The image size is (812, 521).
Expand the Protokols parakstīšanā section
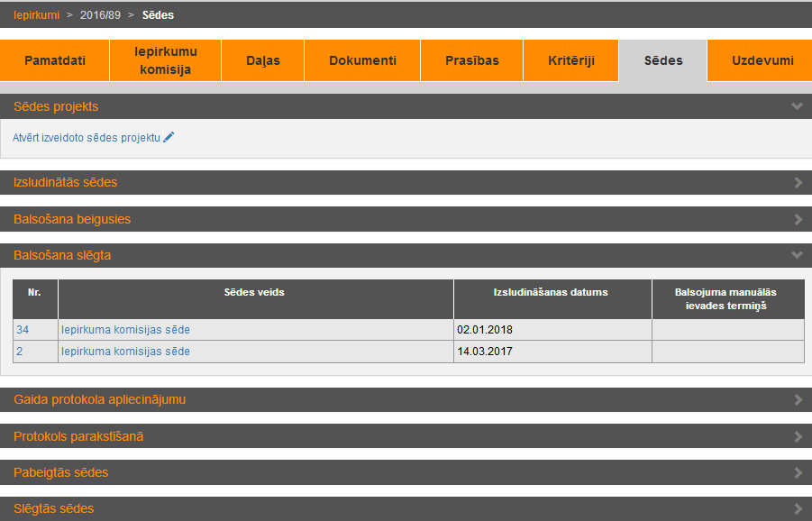pyautogui.click(x=797, y=437)
